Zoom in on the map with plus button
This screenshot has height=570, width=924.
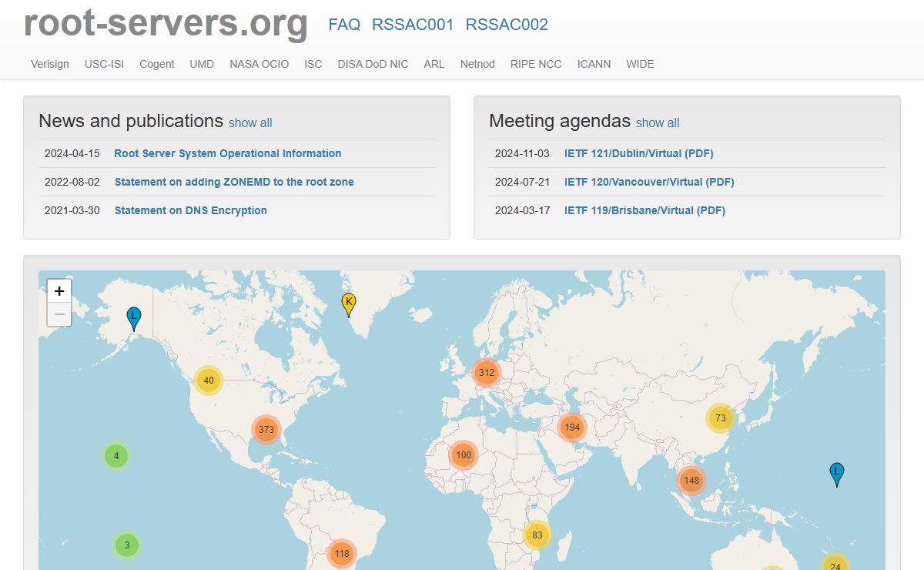(59, 291)
